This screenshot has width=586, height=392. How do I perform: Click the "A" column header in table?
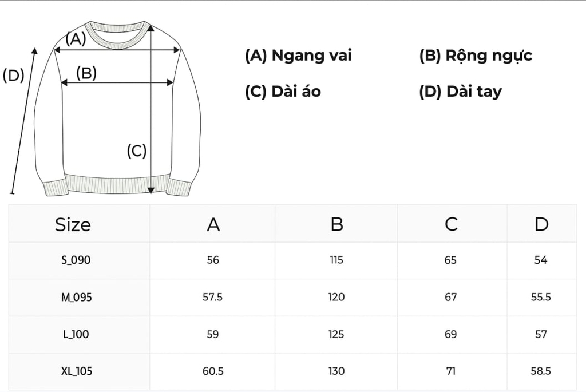(x=213, y=224)
